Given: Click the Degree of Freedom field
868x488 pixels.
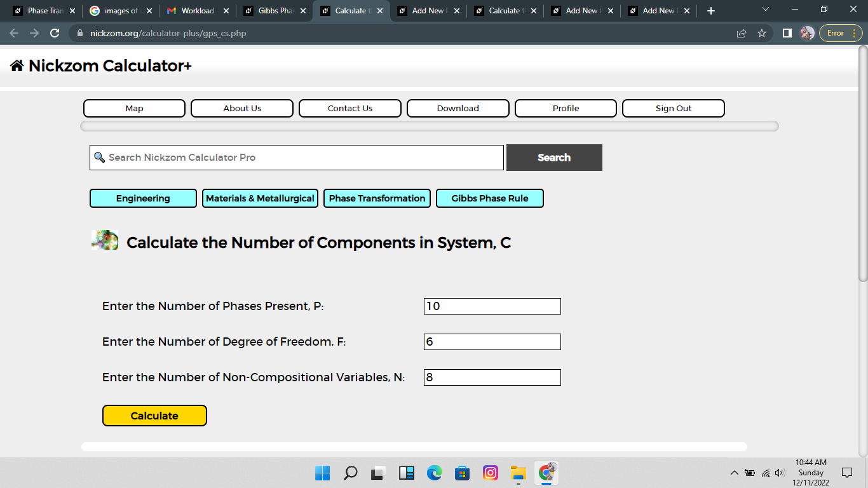Looking at the screenshot, I should pos(492,342).
